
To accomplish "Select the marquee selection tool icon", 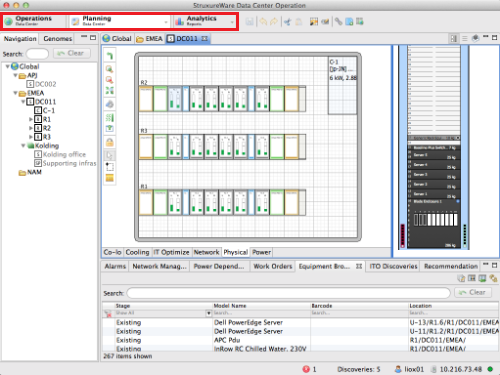I will 110,166.
